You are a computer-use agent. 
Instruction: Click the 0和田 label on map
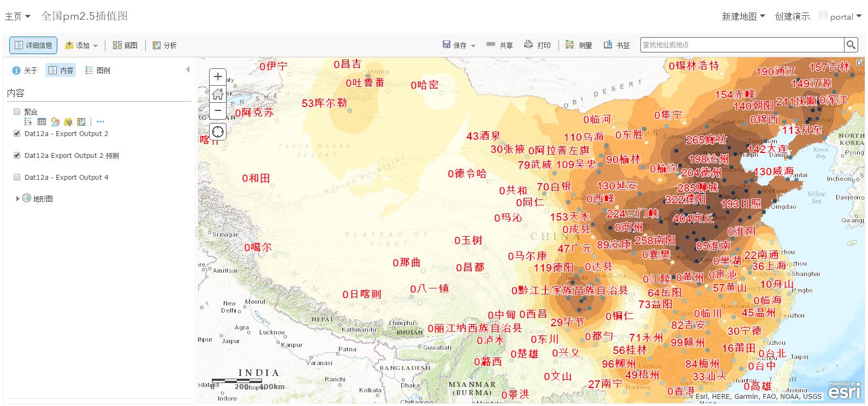pos(256,178)
